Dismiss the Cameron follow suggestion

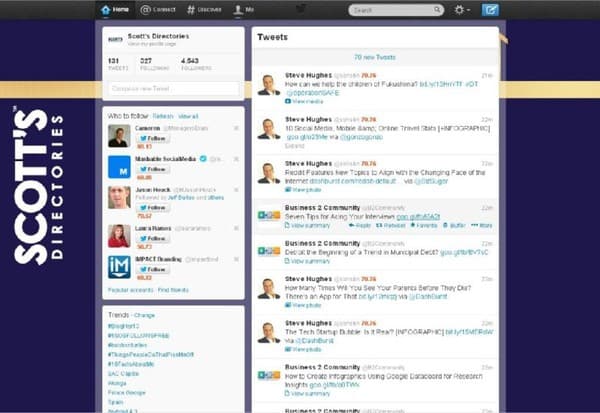click(x=236, y=129)
